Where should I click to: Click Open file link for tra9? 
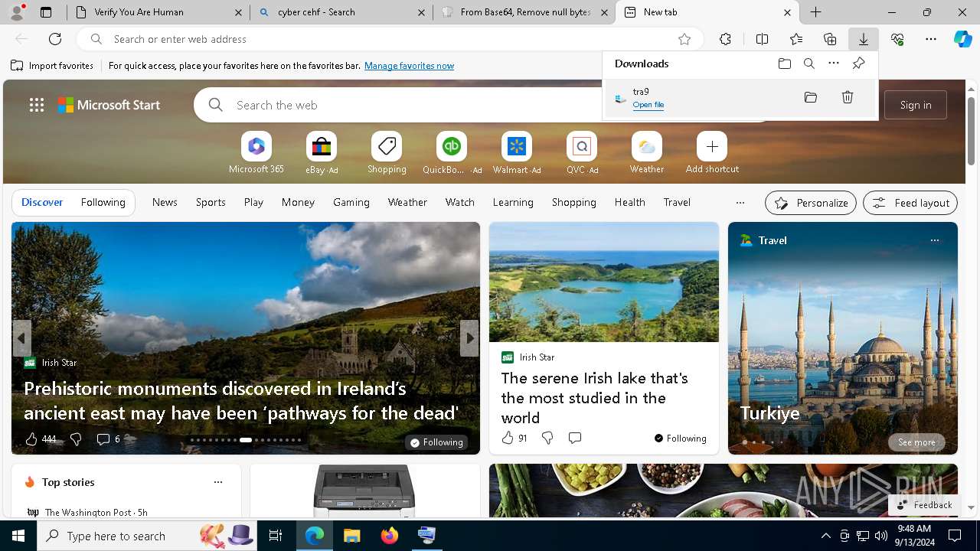pyautogui.click(x=648, y=105)
